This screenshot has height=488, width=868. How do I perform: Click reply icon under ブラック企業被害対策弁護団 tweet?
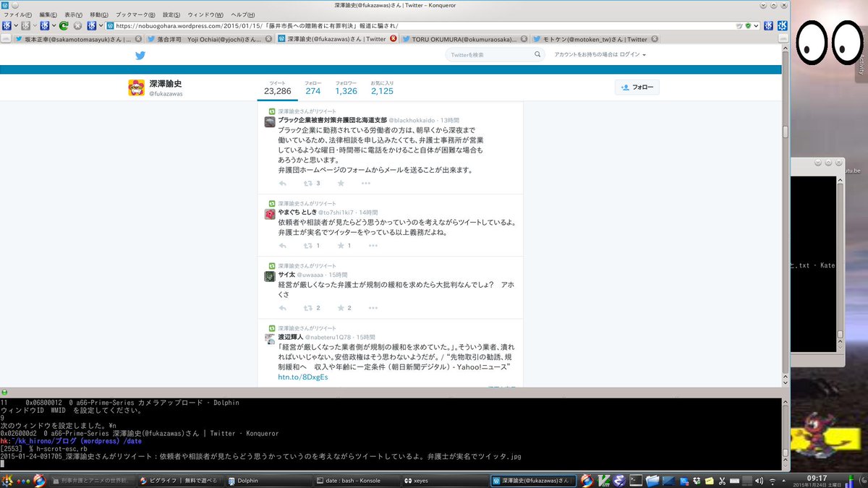(x=283, y=184)
